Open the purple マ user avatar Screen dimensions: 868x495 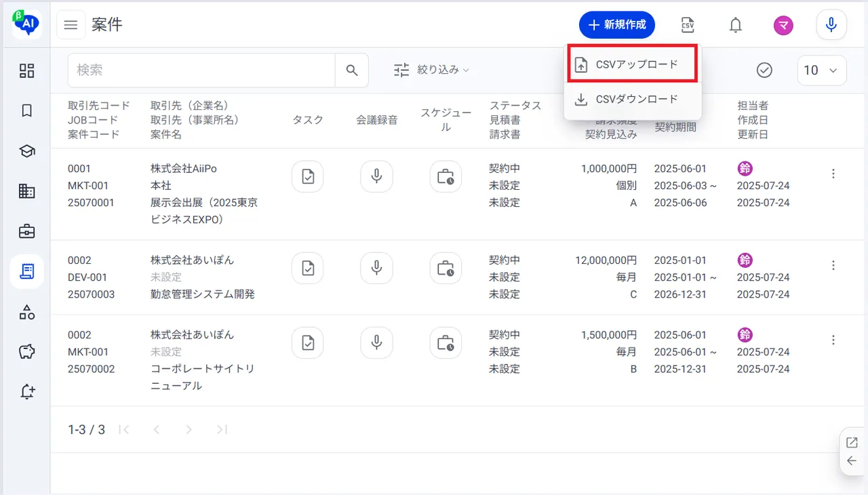click(783, 26)
